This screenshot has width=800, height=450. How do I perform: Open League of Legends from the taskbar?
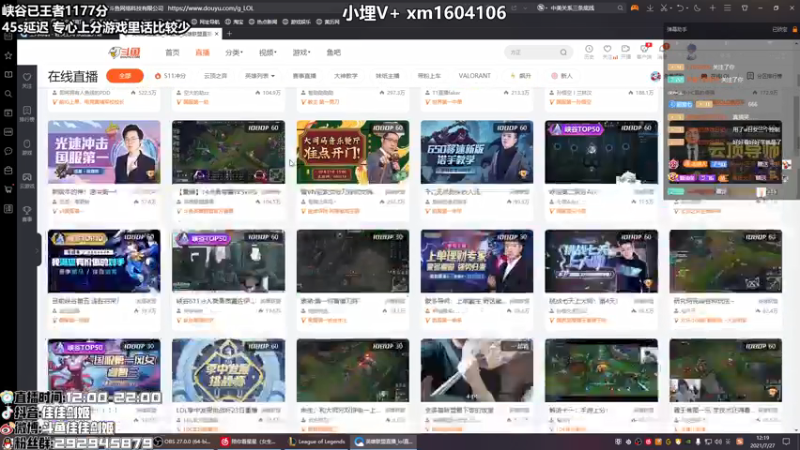tap(317, 442)
